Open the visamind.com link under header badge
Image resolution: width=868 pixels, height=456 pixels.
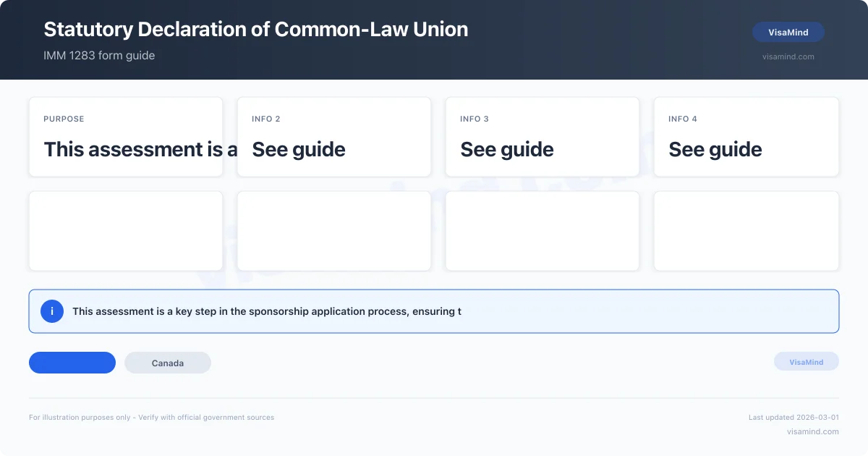click(788, 56)
